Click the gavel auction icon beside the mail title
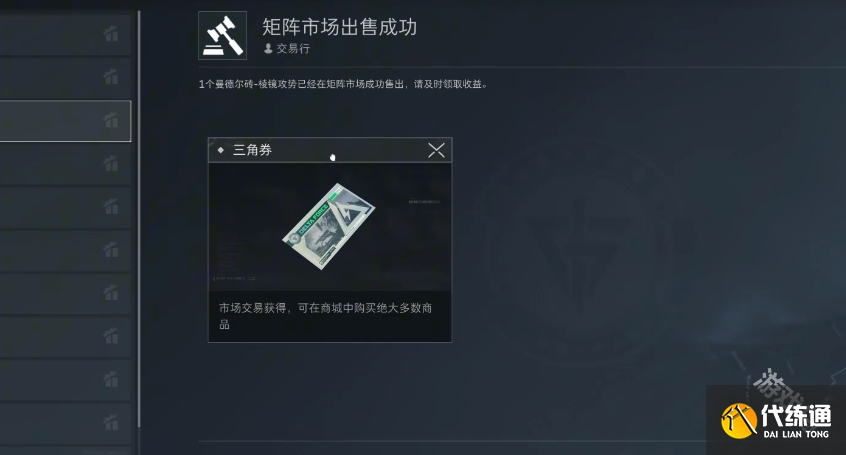 click(x=222, y=36)
